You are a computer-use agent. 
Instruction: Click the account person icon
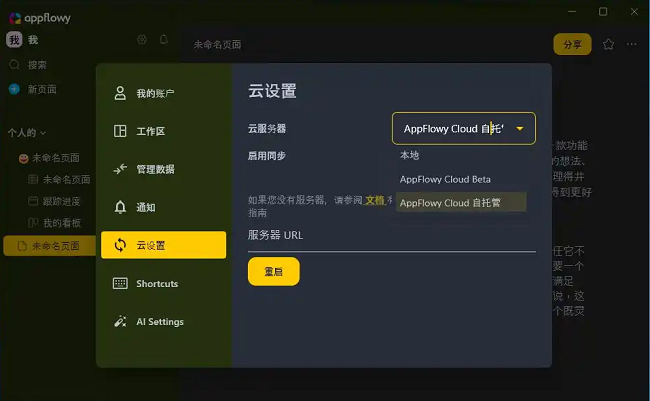click(x=120, y=93)
